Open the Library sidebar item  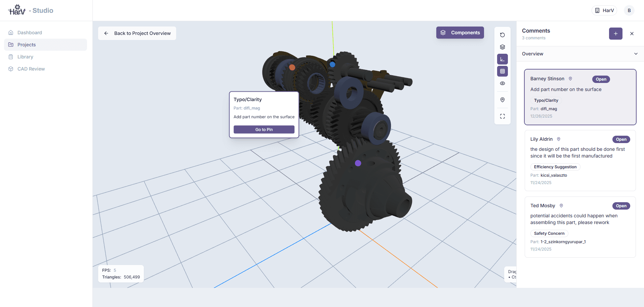pyautogui.click(x=45, y=57)
